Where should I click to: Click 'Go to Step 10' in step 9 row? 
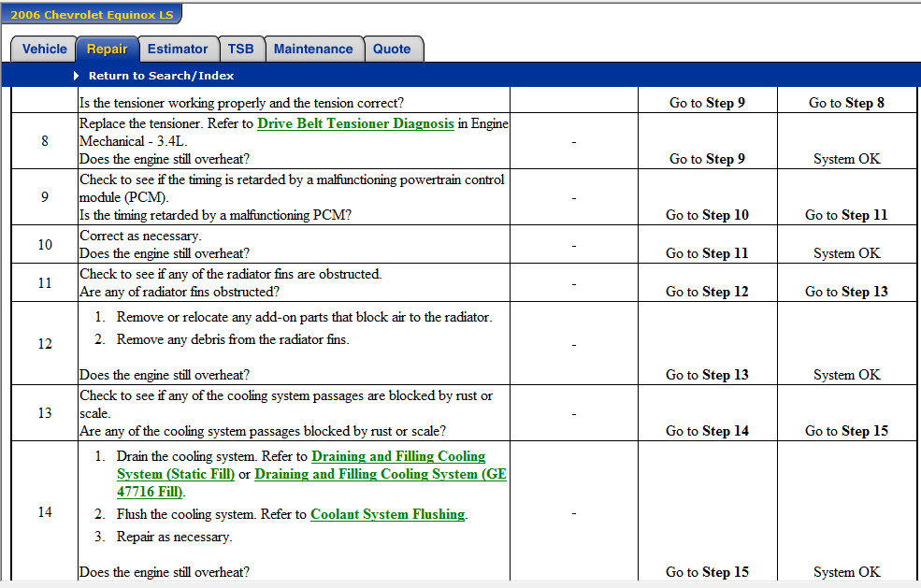(x=707, y=215)
